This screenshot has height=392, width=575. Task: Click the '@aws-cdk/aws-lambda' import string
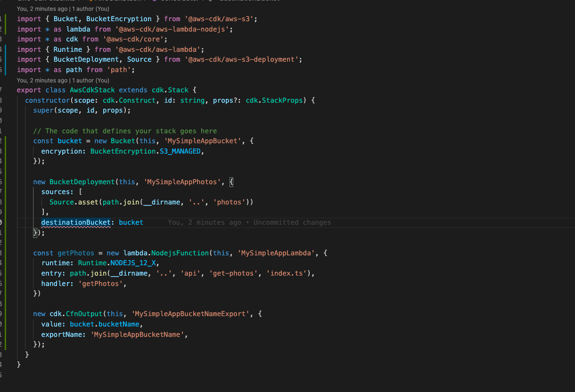(x=159, y=49)
